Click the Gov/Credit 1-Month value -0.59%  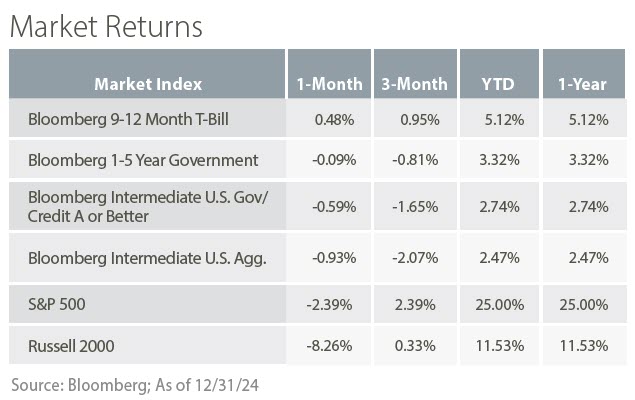[x=328, y=205]
